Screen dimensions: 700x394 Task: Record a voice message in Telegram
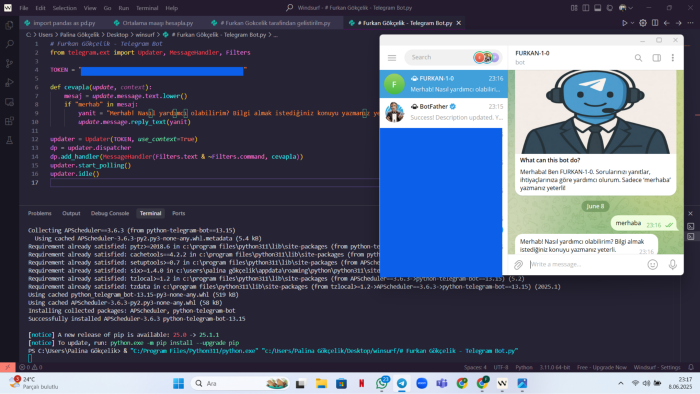pyautogui.click(x=673, y=265)
